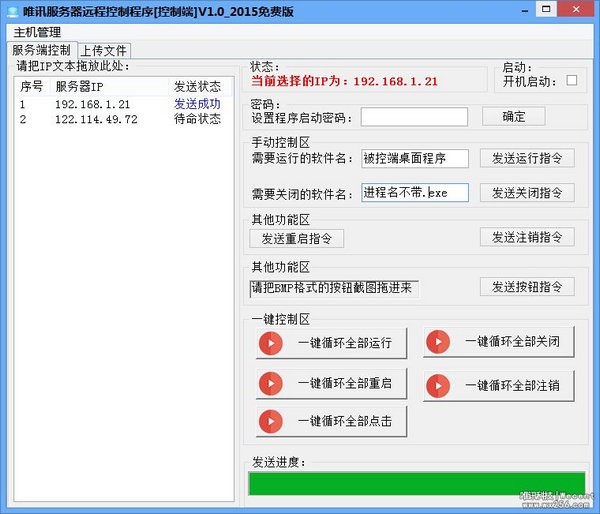Click the red play icon beside 一键循环全部注销
This screenshot has height=514, width=600.
click(x=438, y=386)
